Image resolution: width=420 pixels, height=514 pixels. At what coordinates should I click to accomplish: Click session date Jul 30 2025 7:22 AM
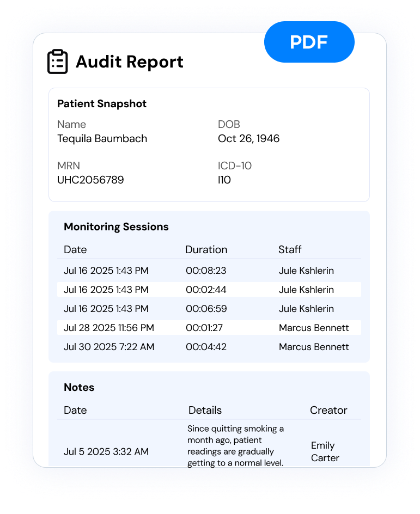(109, 346)
